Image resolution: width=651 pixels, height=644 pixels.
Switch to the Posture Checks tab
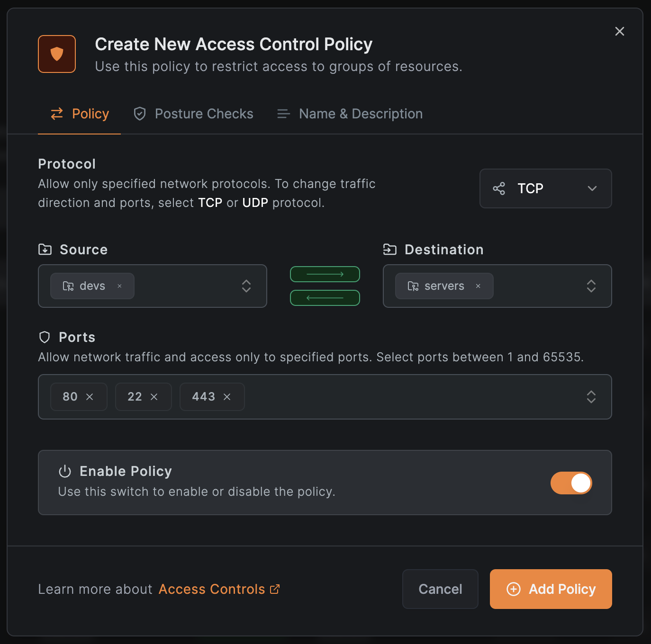pos(193,114)
